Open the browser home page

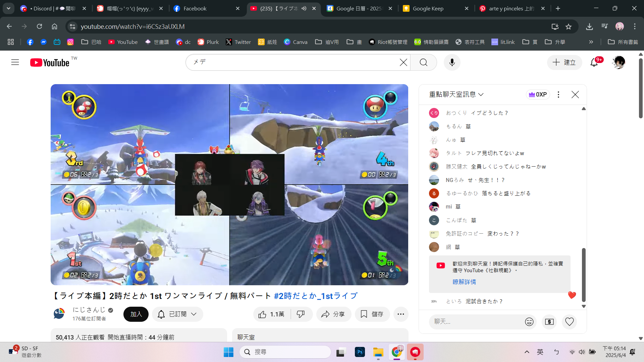(x=54, y=26)
